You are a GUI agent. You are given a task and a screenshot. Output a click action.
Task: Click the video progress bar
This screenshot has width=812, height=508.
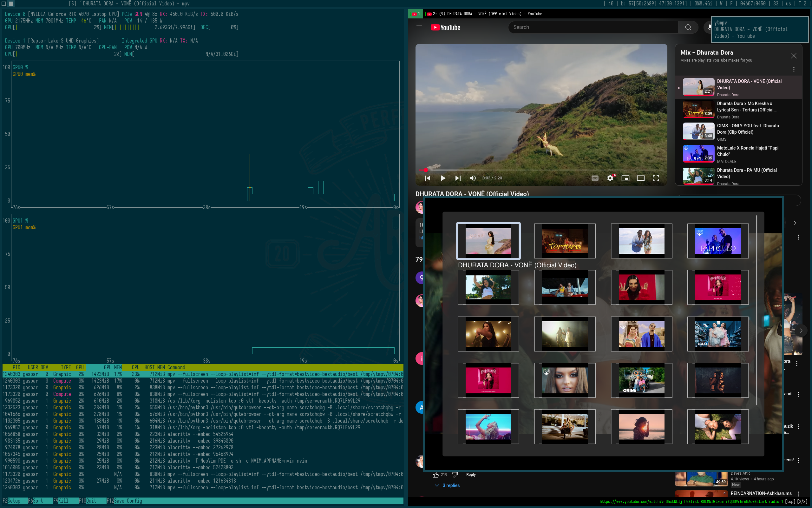(x=541, y=170)
